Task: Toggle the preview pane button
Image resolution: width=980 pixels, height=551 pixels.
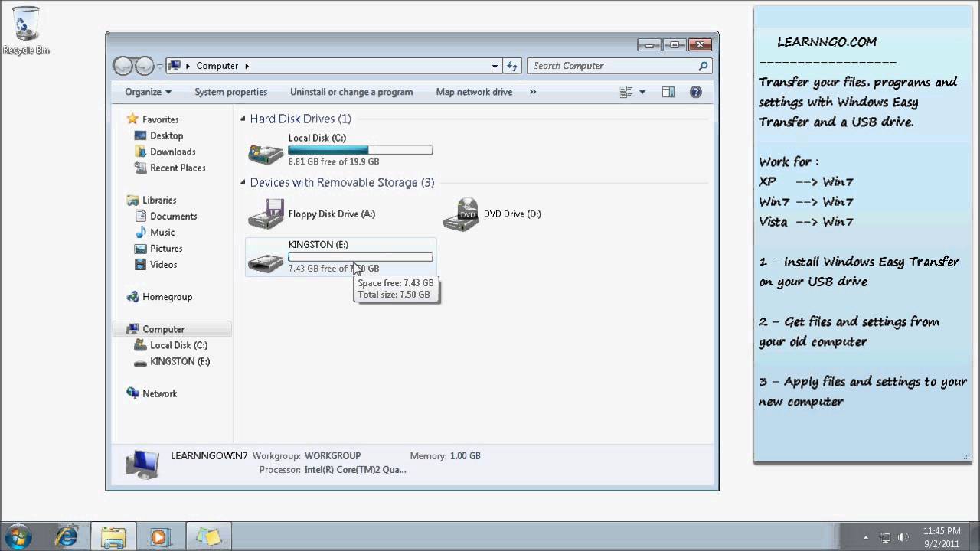Action: click(x=668, y=92)
